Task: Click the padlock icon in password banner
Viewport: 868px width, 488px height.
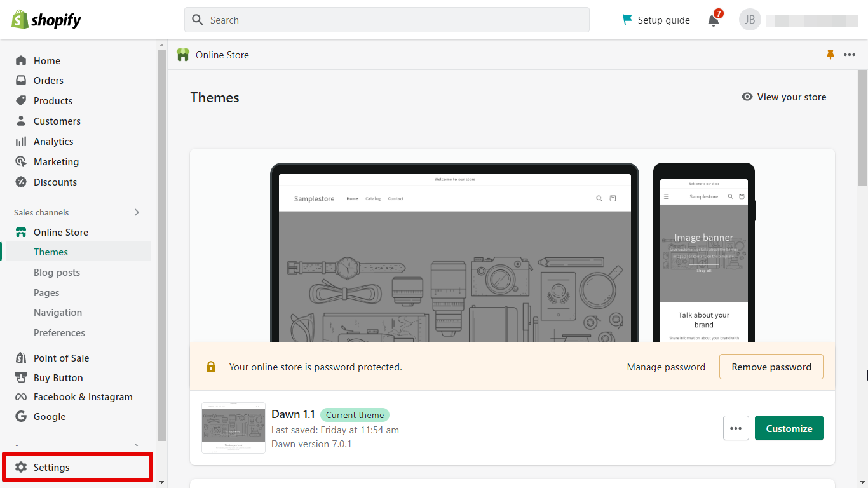Action: (x=211, y=367)
